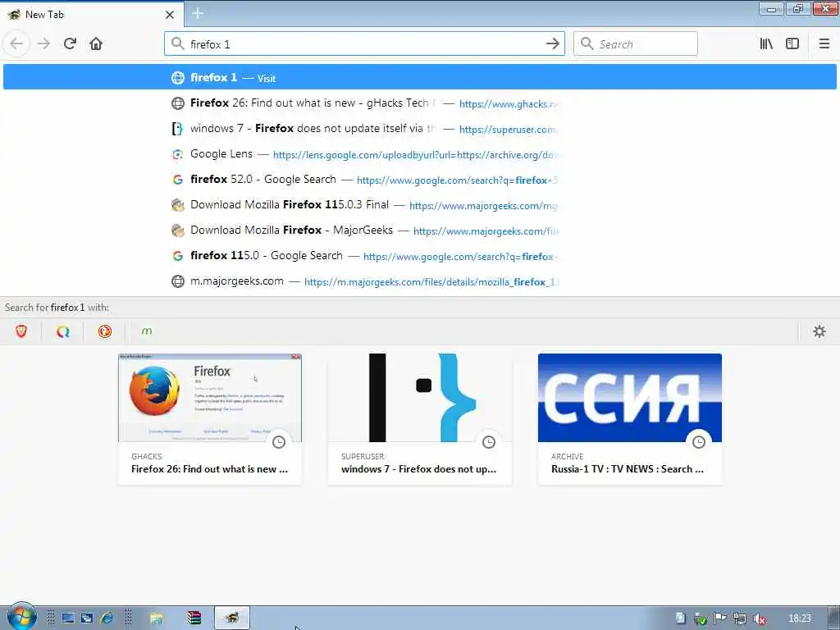Open the ARCHIVE Russia-1 TV thumbnail tile

click(630, 419)
